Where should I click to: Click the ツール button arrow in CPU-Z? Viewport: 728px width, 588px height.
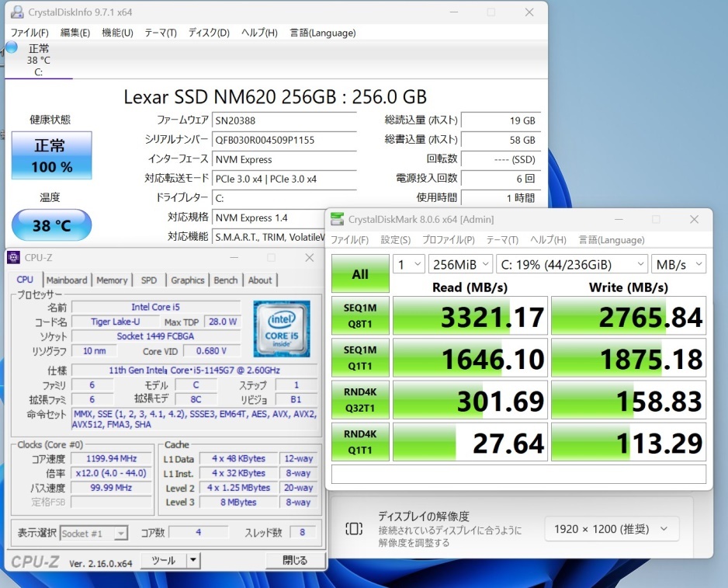[x=194, y=560]
